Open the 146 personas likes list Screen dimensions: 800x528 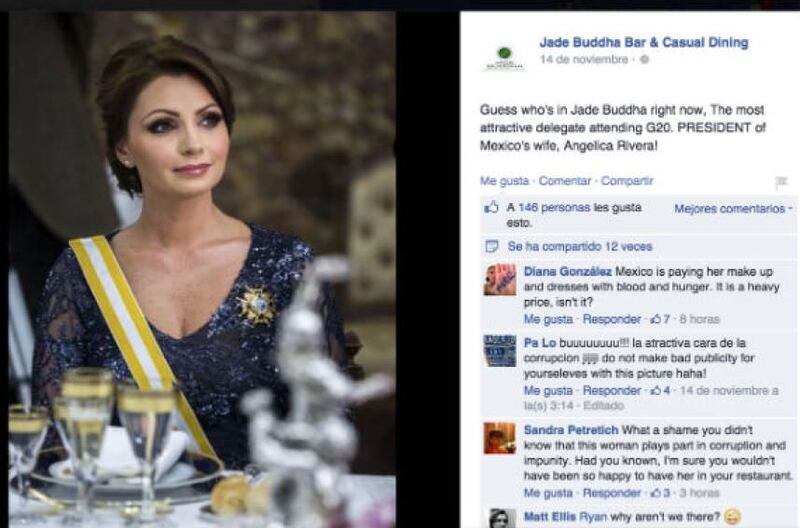pos(554,208)
